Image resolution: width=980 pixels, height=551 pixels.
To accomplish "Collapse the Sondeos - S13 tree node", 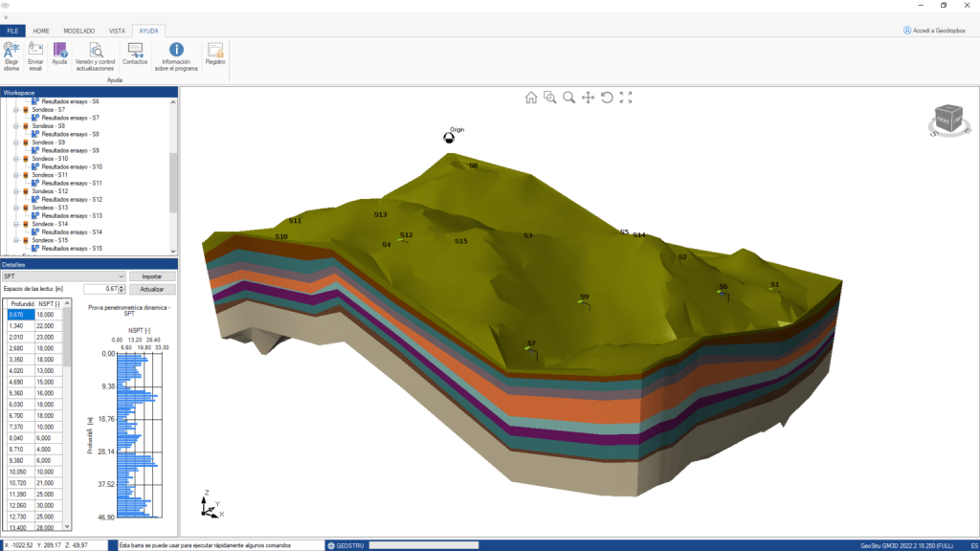I will (15, 208).
